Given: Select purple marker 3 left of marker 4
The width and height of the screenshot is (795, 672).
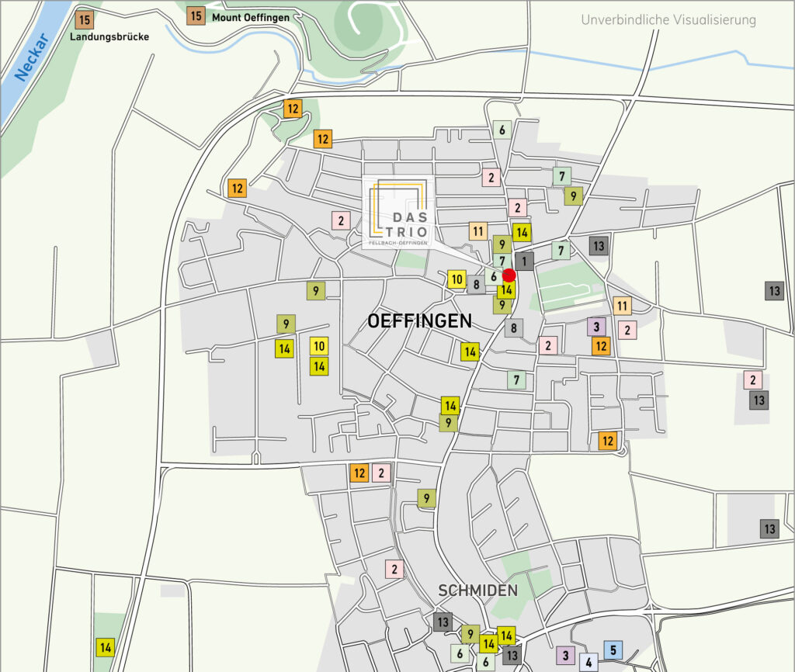Looking at the screenshot, I should click(565, 656).
